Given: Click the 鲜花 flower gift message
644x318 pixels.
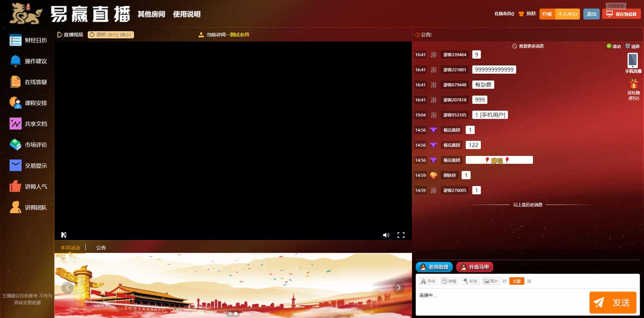Looking at the screenshot, I should click(x=499, y=160).
